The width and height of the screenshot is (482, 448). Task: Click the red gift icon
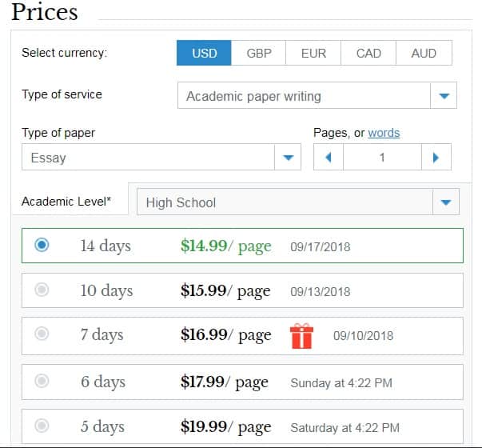[301, 336]
